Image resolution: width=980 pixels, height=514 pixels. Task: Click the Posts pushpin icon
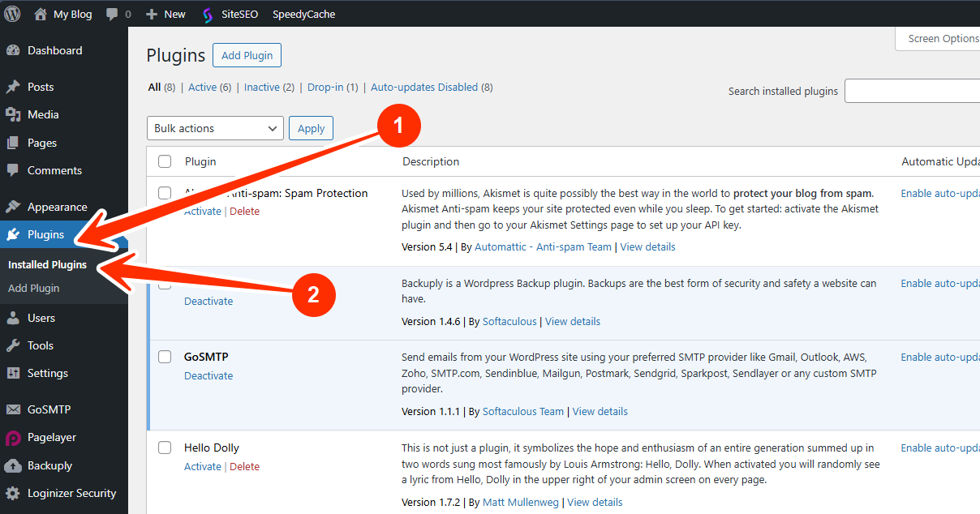13,87
